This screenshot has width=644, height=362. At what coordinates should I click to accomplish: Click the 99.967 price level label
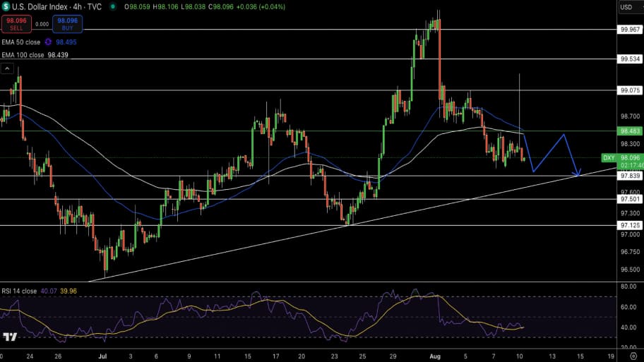tap(630, 30)
